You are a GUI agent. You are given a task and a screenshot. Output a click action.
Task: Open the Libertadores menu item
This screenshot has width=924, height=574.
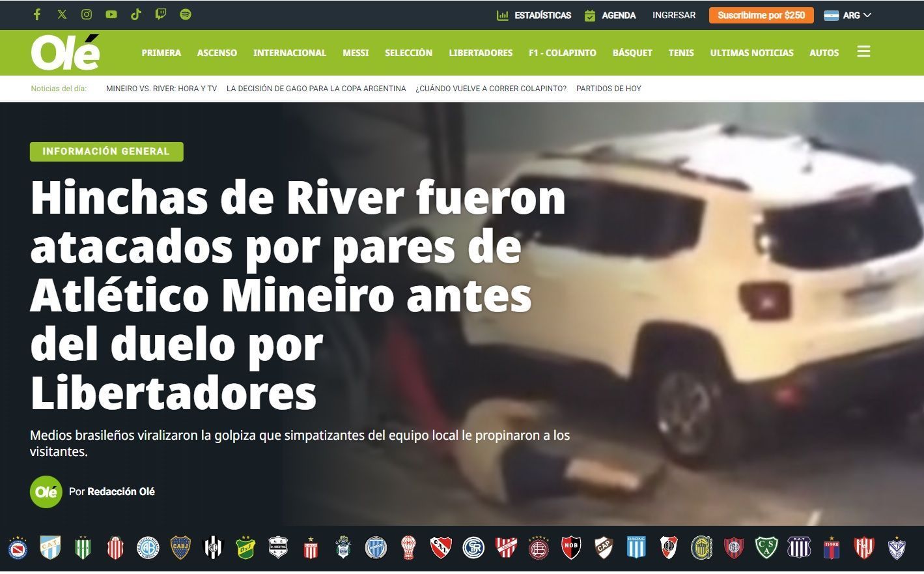tap(481, 53)
